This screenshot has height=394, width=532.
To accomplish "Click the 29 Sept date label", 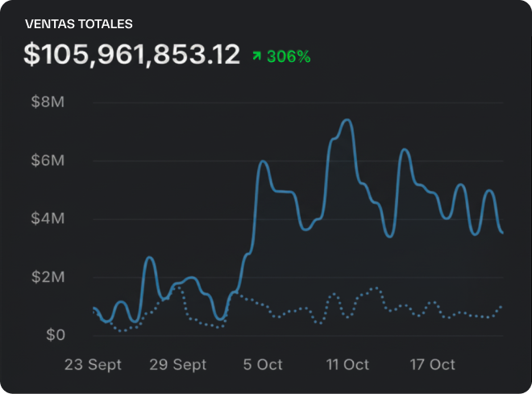I will click(178, 365).
